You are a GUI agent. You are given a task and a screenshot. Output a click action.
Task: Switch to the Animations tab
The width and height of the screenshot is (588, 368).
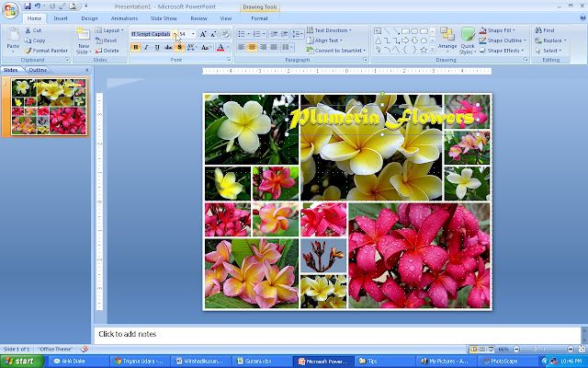(123, 17)
